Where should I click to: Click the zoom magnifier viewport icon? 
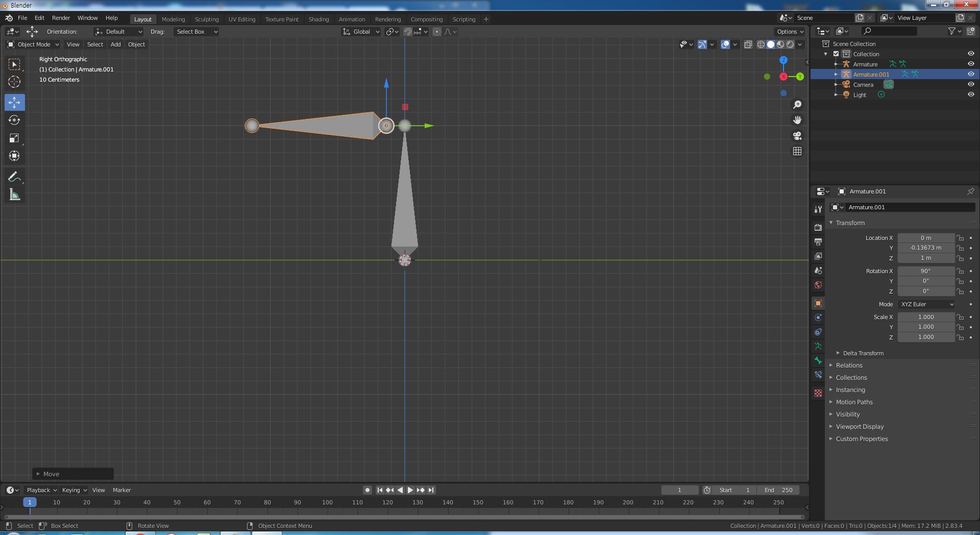point(797,105)
